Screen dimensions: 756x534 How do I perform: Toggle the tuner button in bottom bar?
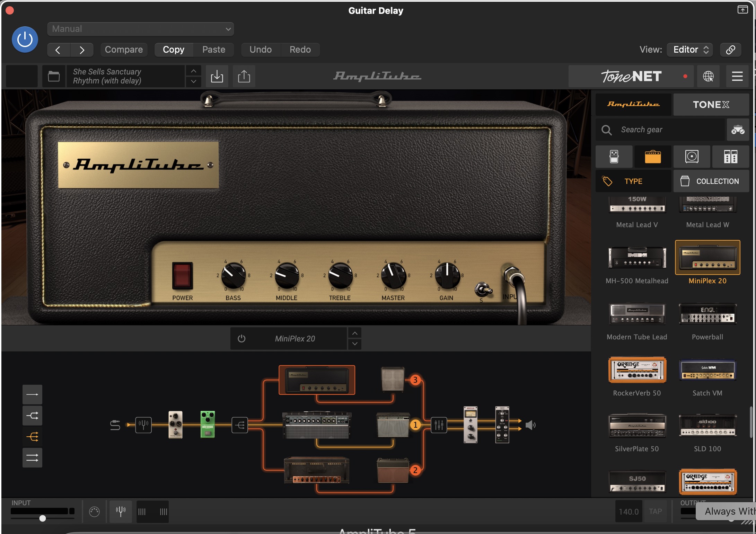(121, 511)
